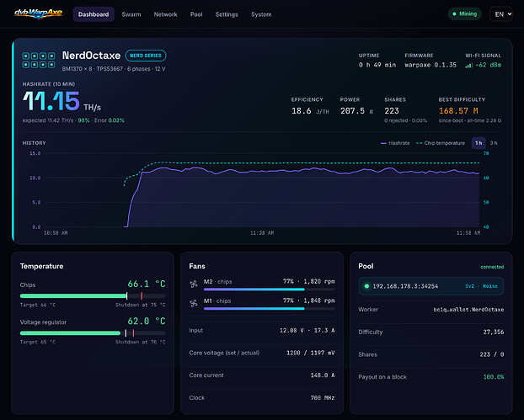Open the EN language dropdown
Image resolution: width=524 pixels, height=420 pixels.
click(x=501, y=14)
